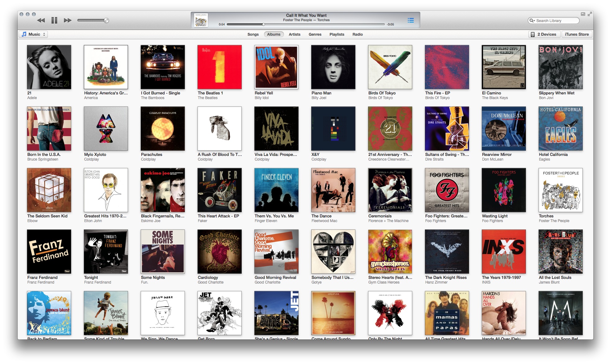The image size is (611, 364).
Task: Click in the Search Library field
Action: click(x=554, y=20)
